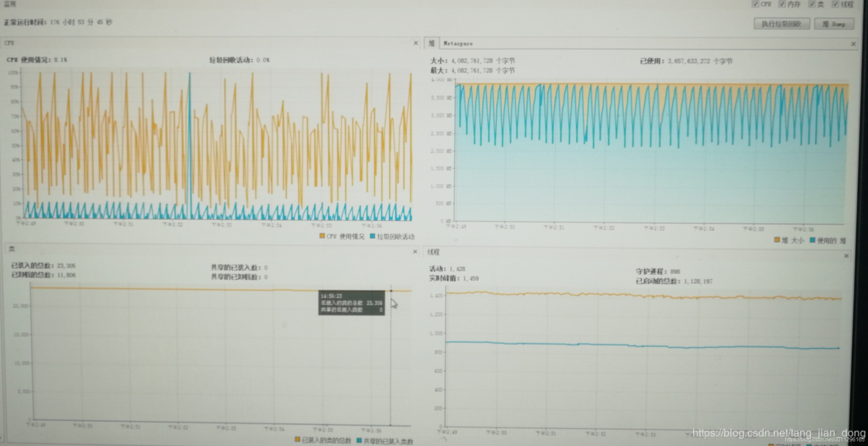Select the 堆 heap tab
Screen dimensions: 868x446
[431, 43]
